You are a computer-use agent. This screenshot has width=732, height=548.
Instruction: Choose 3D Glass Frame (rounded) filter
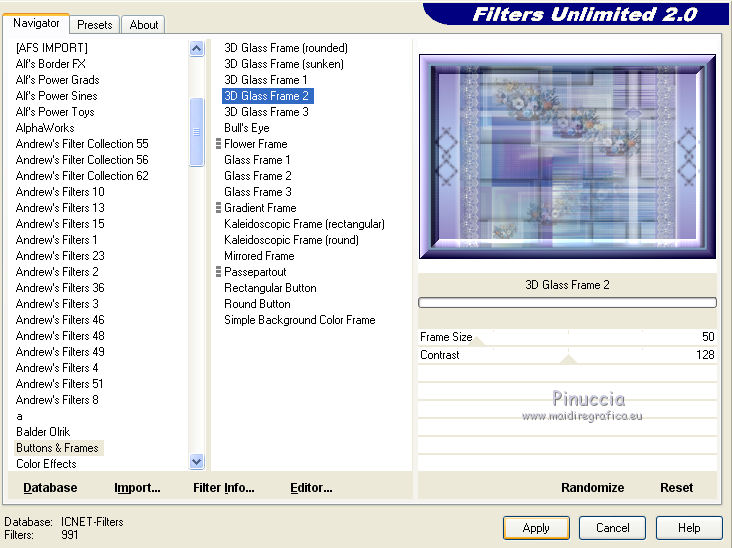[x=286, y=48]
